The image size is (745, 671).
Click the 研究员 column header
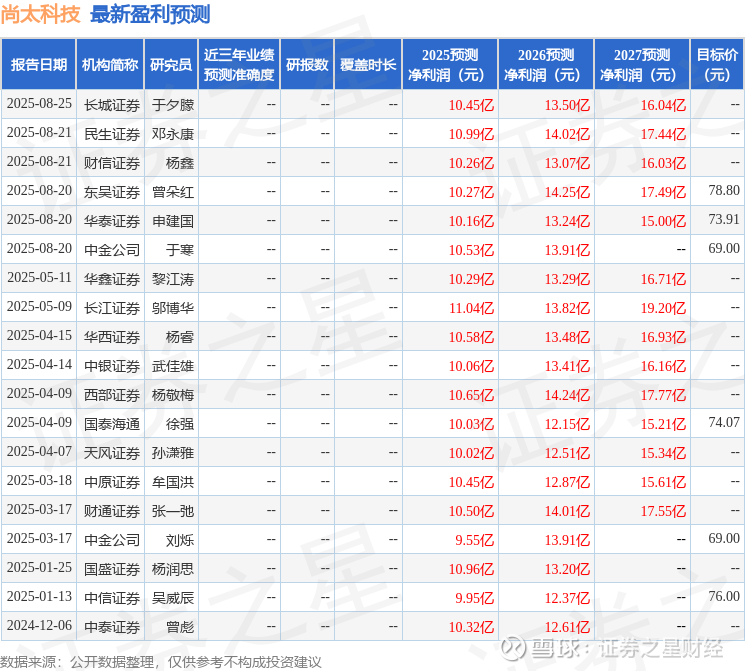click(x=171, y=65)
